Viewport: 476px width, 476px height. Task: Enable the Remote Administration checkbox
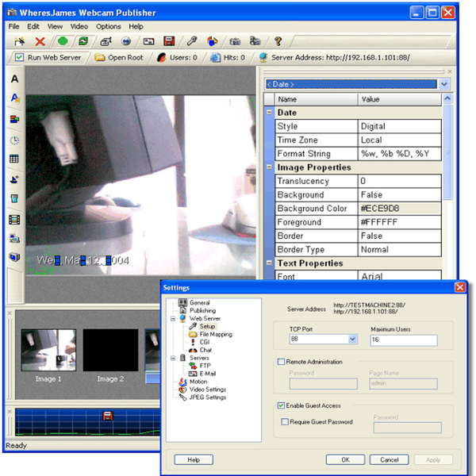281,362
